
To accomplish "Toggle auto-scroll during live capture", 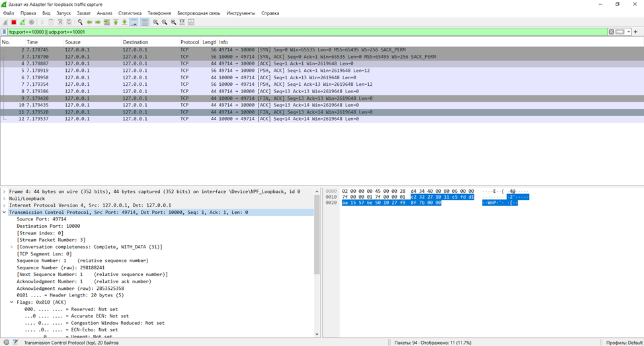I will pyautogui.click(x=134, y=22).
